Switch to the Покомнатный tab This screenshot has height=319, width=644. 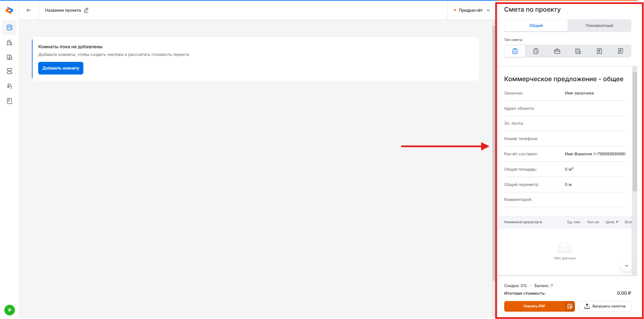tap(599, 26)
